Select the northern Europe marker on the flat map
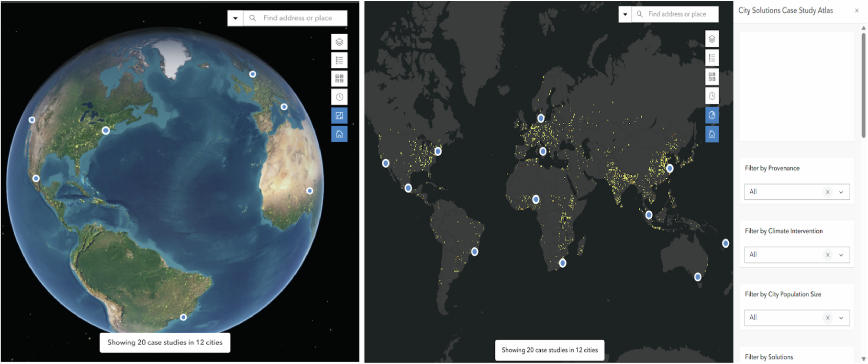 [x=541, y=118]
